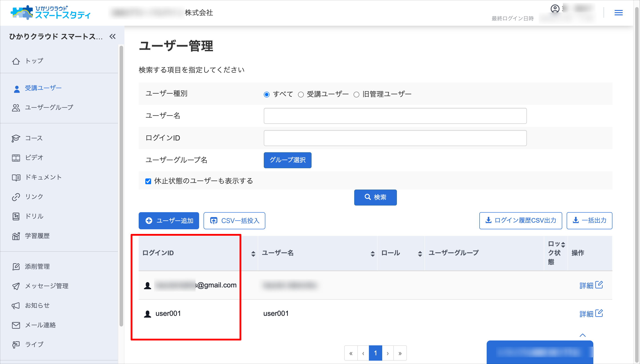Open 添削管理 menu item

37,267
